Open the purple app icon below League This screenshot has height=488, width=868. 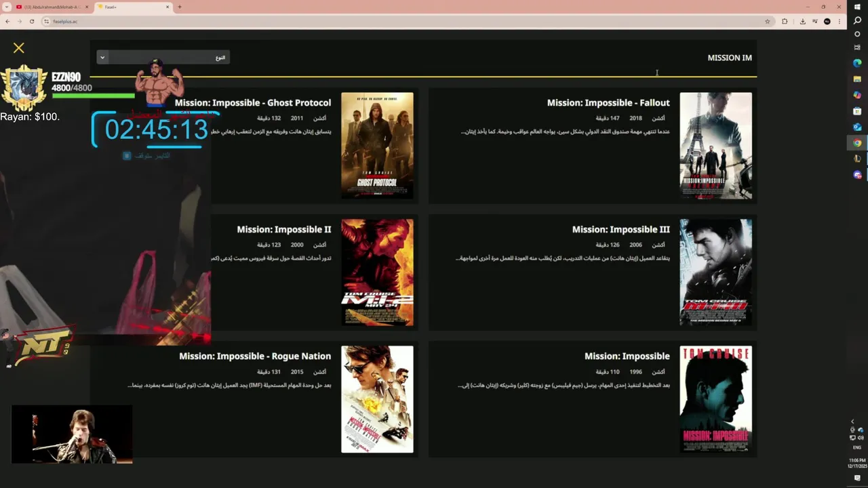pos(857,175)
